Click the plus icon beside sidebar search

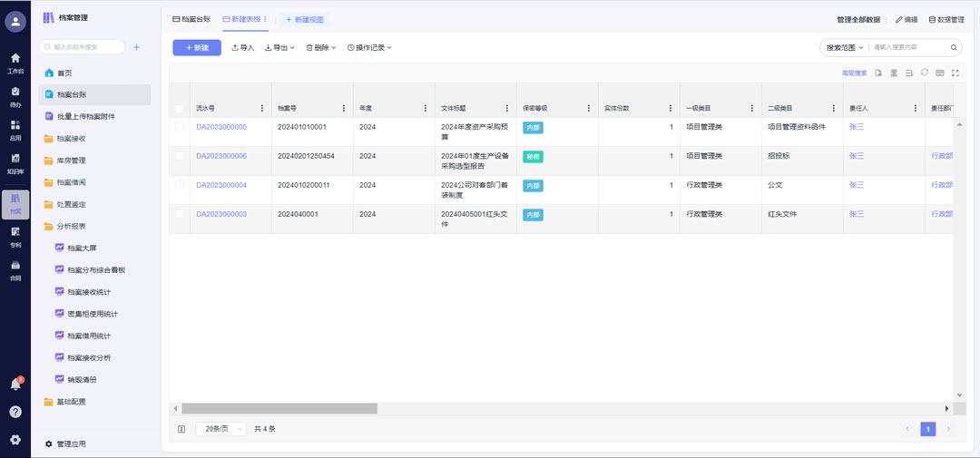point(137,47)
